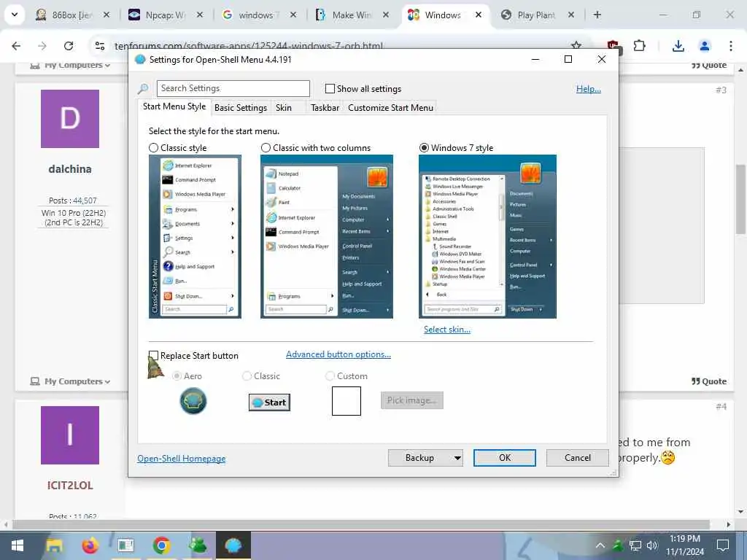747x560 pixels.
Task: Expand the Backup dropdown arrow
Action: click(457, 458)
